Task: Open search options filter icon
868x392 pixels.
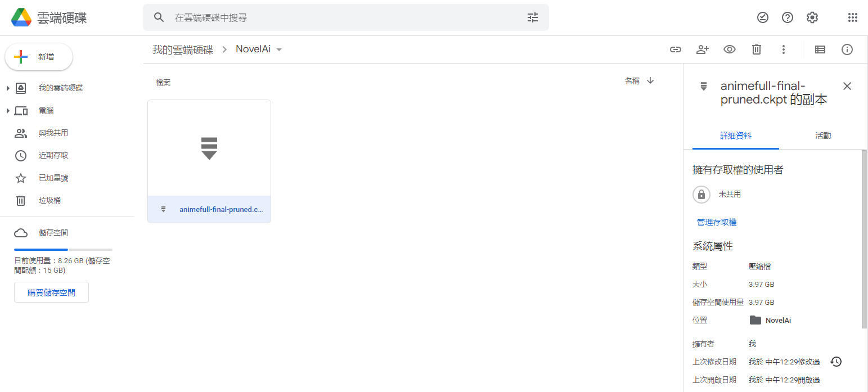Action: (533, 17)
